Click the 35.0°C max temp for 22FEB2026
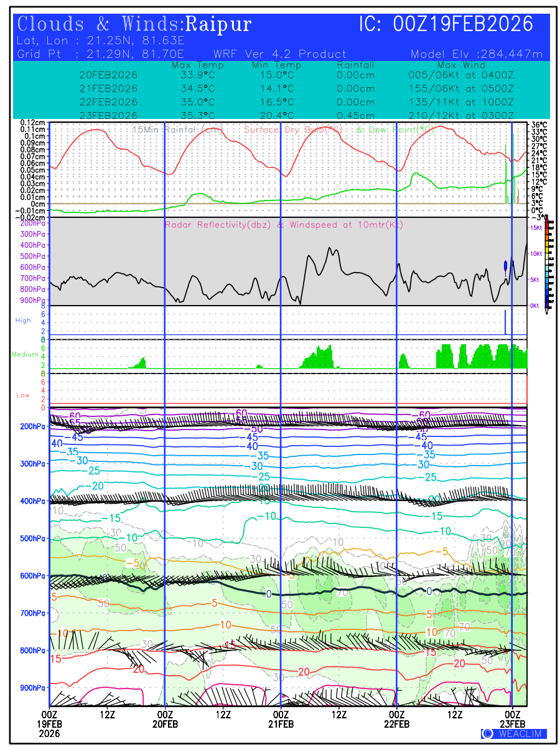Viewport: 560px width, 747px height. (x=197, y=101)
